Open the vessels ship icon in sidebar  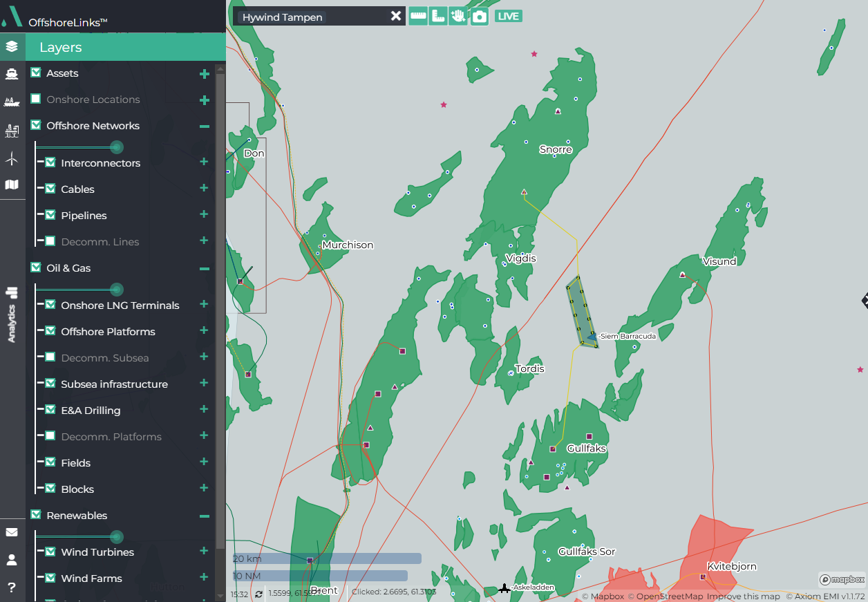tap(12, 74)
